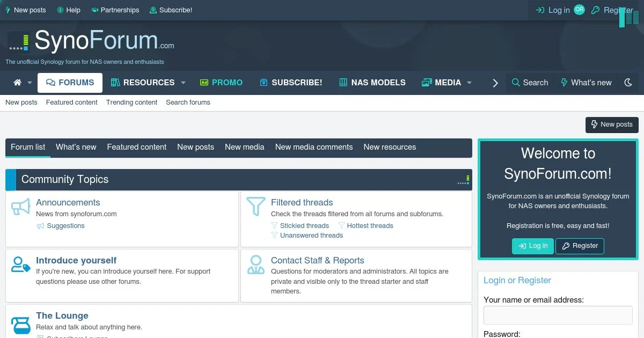Select the New posts tab
This screenshot has width=644, height=338.
(x=196, y=147)
